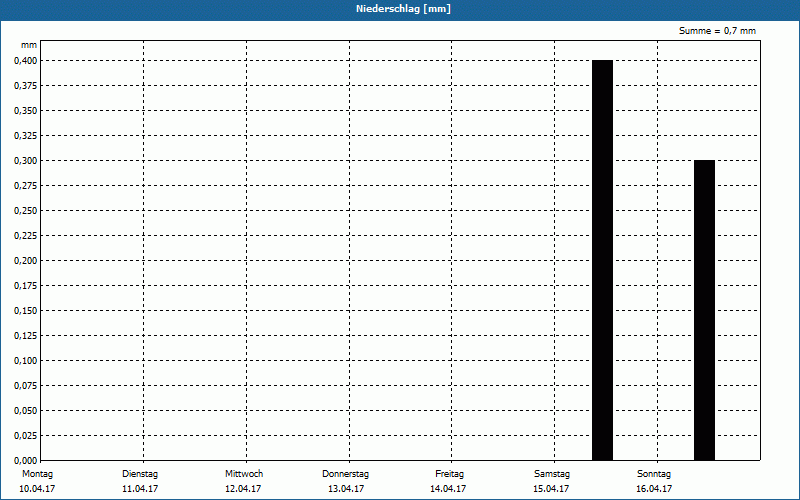Click the 0,250 y-axis value

[x=26, y=211]
